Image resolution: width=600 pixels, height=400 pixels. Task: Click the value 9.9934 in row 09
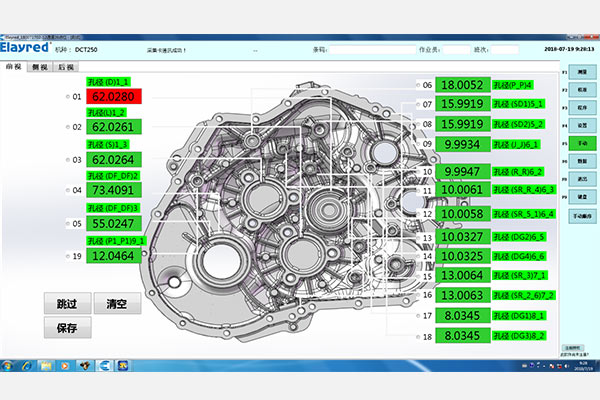pyautogui.click(x=463, y=144)
